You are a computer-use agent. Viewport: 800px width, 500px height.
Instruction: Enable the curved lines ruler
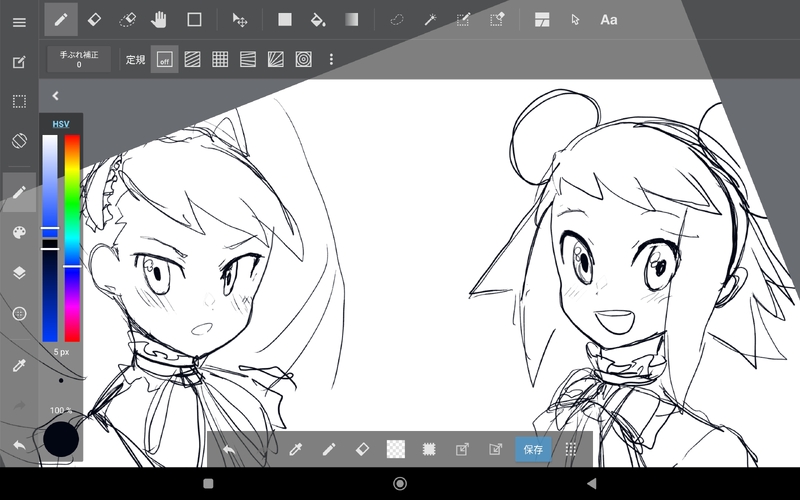click(x=248, y=59)
